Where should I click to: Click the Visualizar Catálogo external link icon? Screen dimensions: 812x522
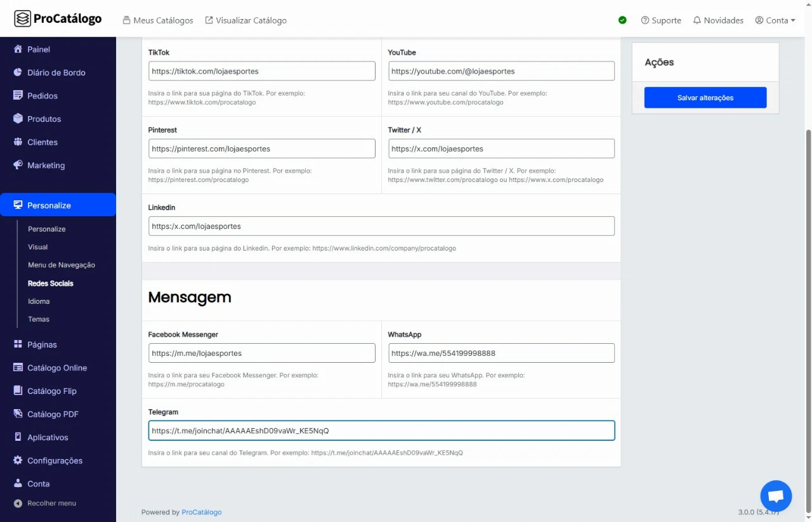point(209,20)
